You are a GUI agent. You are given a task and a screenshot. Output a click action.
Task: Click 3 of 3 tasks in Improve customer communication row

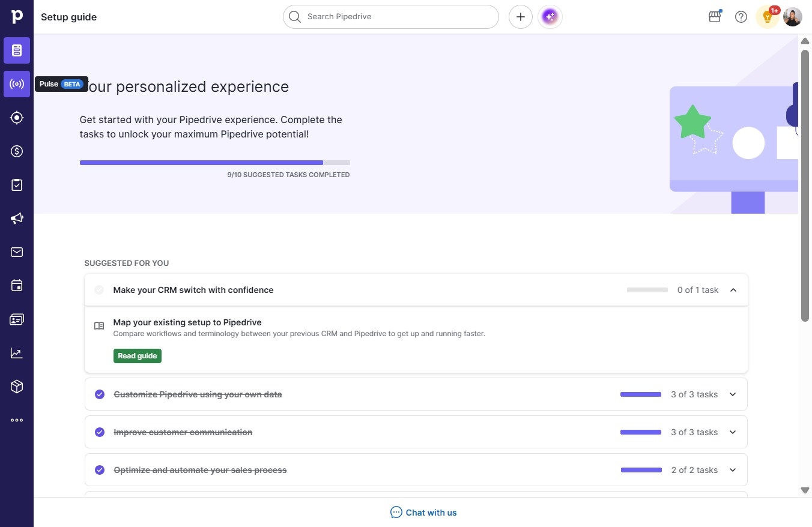[x=694, y=432]
